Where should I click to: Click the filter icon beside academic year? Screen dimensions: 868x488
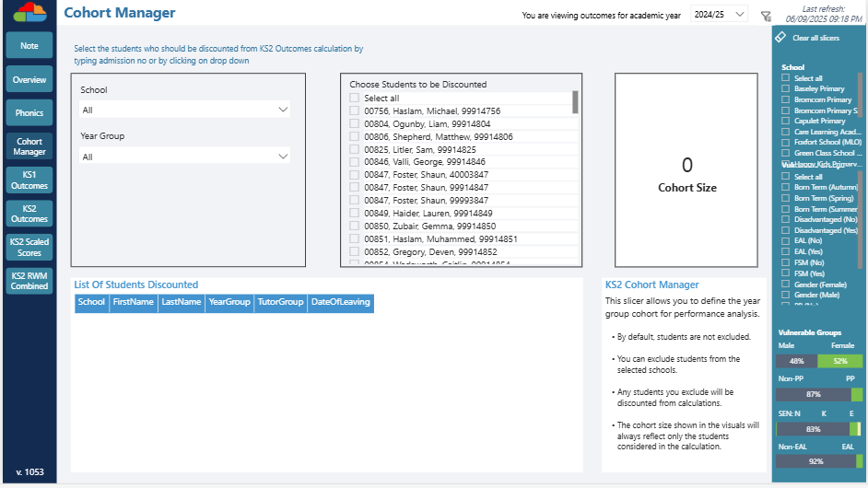(766, 16)
